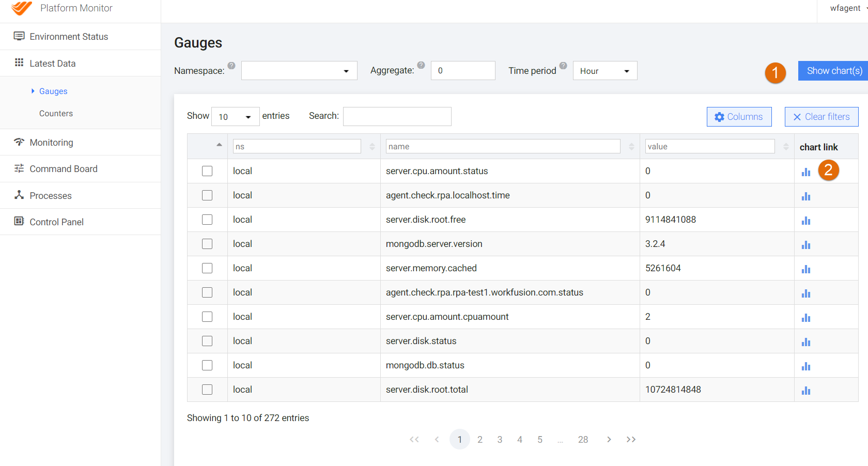Click the Aggregate help question mark
868x466 pixels.
[x=421, y=65]
